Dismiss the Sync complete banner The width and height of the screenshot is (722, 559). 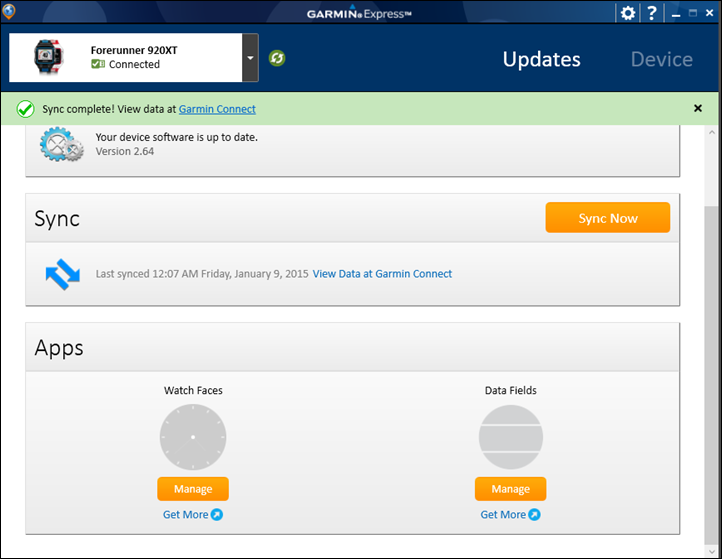(x=698, y=108)
